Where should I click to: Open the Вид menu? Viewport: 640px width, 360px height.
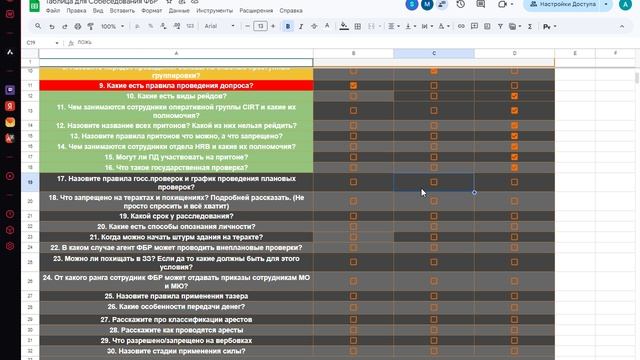[x=98, y=11]
